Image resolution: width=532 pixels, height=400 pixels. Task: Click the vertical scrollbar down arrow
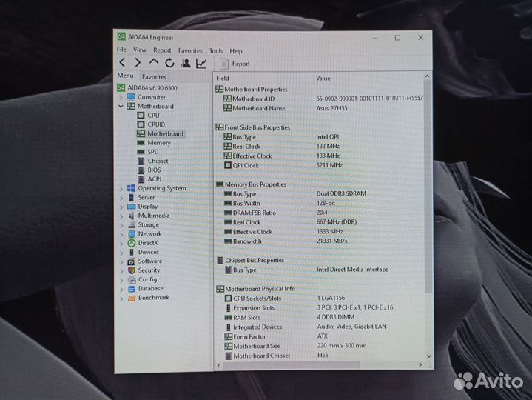[428, 356]
